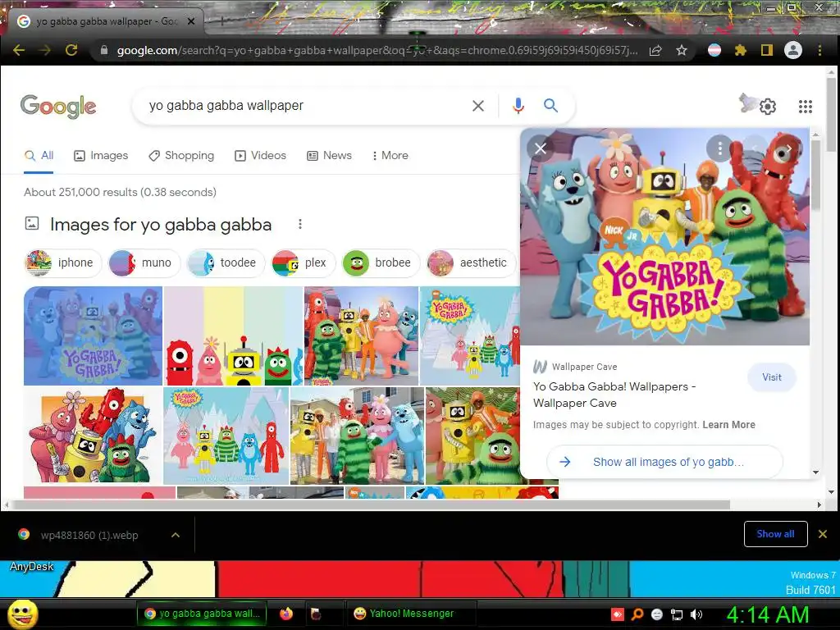Open the More search filters menu
The width and height of the screenshot is (840, 630).
[390, 155]
